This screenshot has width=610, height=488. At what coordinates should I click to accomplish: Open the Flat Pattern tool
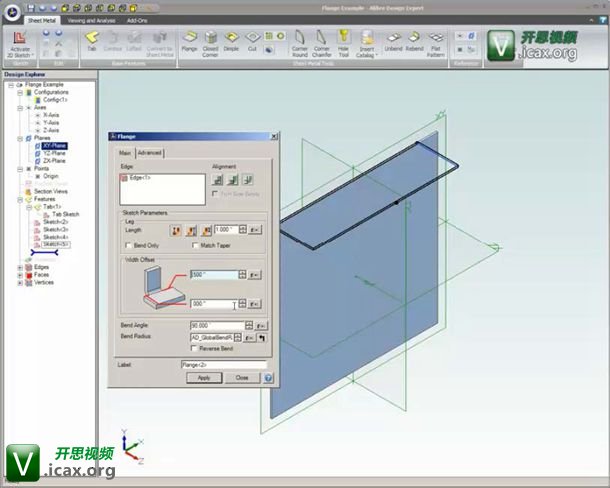tap(435, 44)
